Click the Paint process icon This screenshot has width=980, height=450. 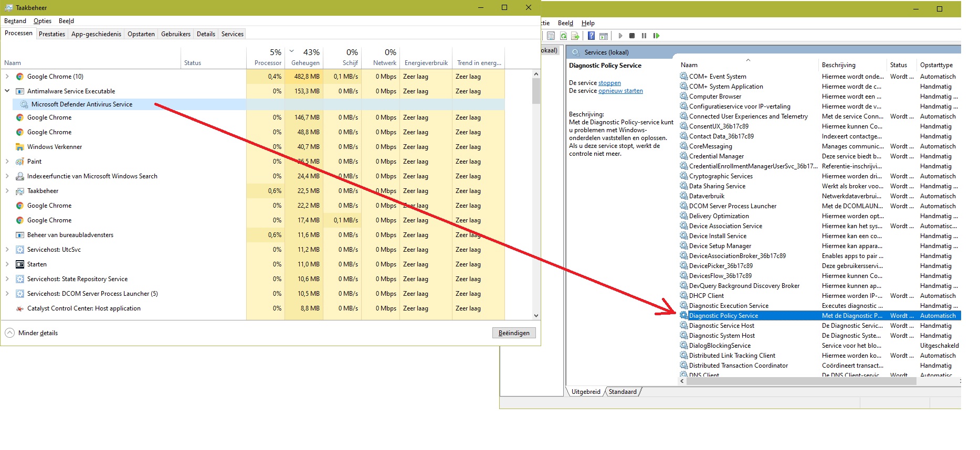click(20, 162)
